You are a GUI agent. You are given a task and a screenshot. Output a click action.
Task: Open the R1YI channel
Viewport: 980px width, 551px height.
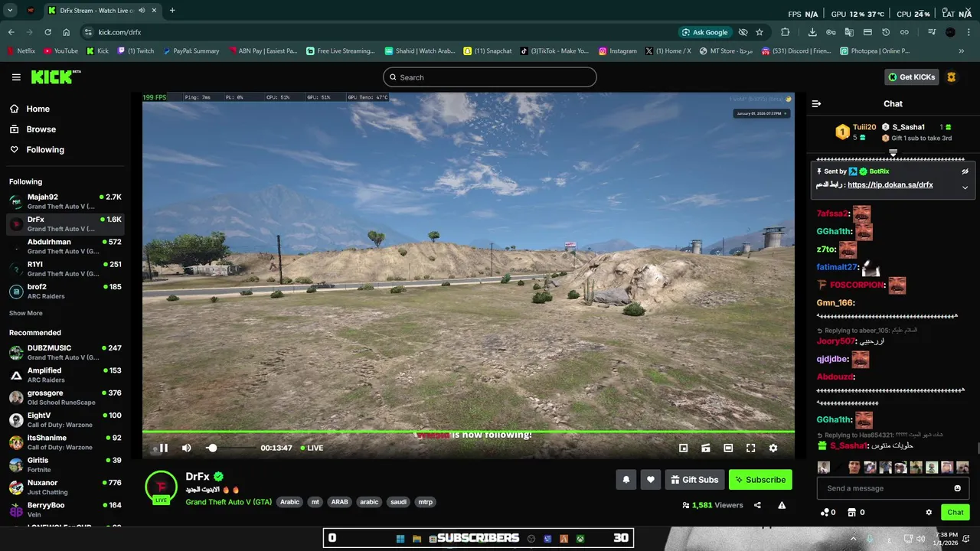click(65, 269)
